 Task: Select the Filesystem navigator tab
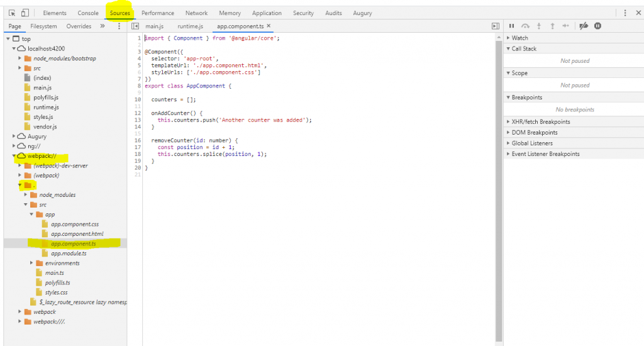pos(43,26)
